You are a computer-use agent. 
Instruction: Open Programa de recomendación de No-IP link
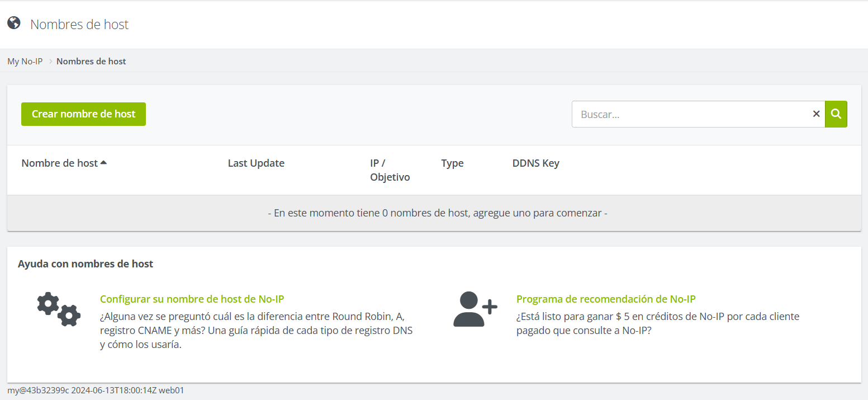[x=606, y=299]
